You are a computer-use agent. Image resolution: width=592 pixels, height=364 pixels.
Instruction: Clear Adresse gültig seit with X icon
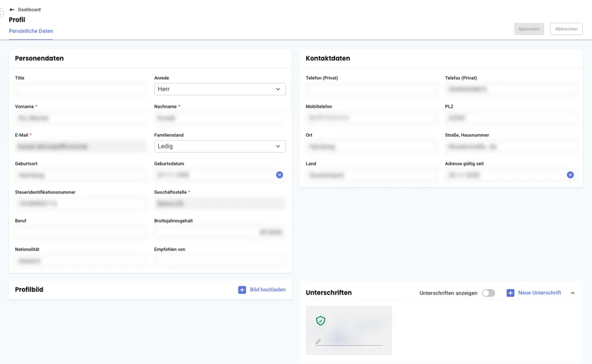570,175
